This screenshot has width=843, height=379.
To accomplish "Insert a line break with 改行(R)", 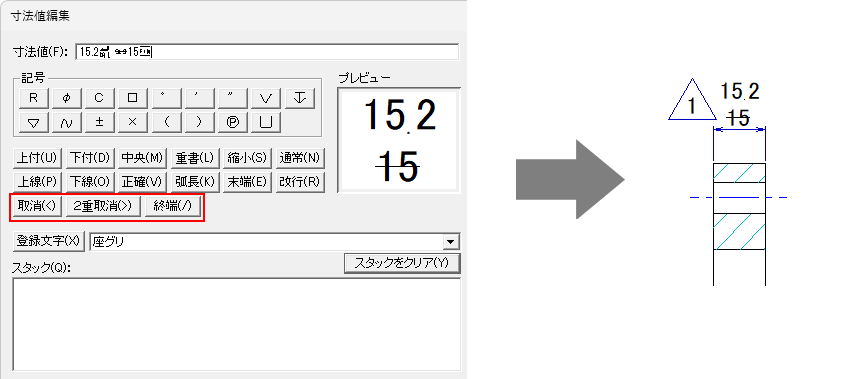I will [300, 182].
